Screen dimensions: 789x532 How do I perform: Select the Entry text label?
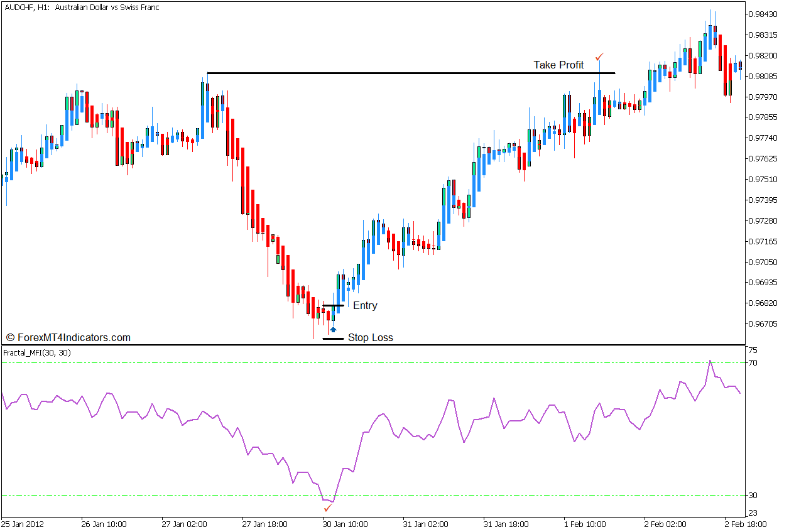[365, 306]
